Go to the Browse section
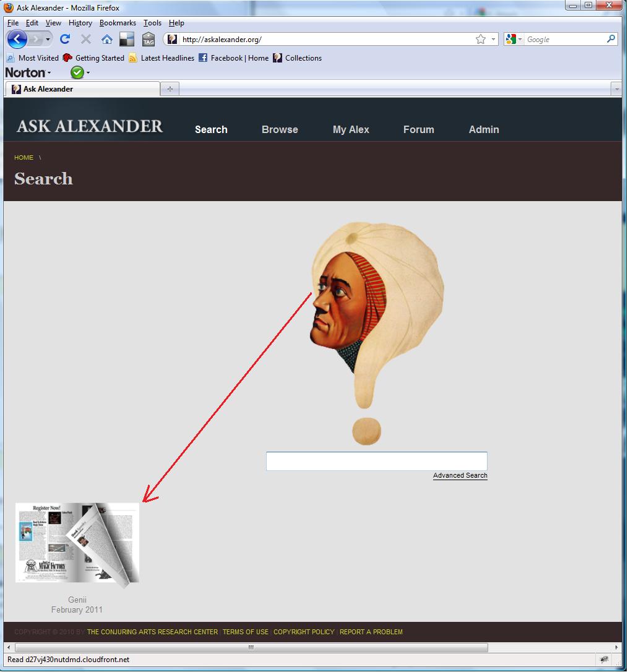 click(280, 129)
